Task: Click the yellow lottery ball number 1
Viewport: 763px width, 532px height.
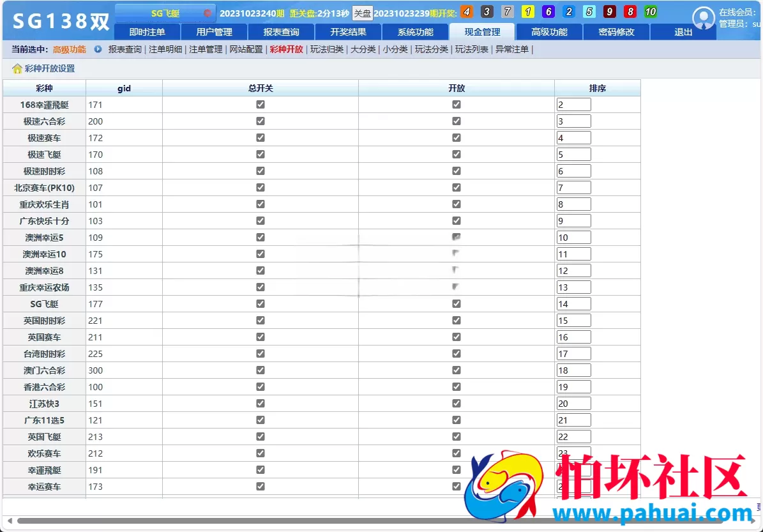Action: (x=527, y=11)
